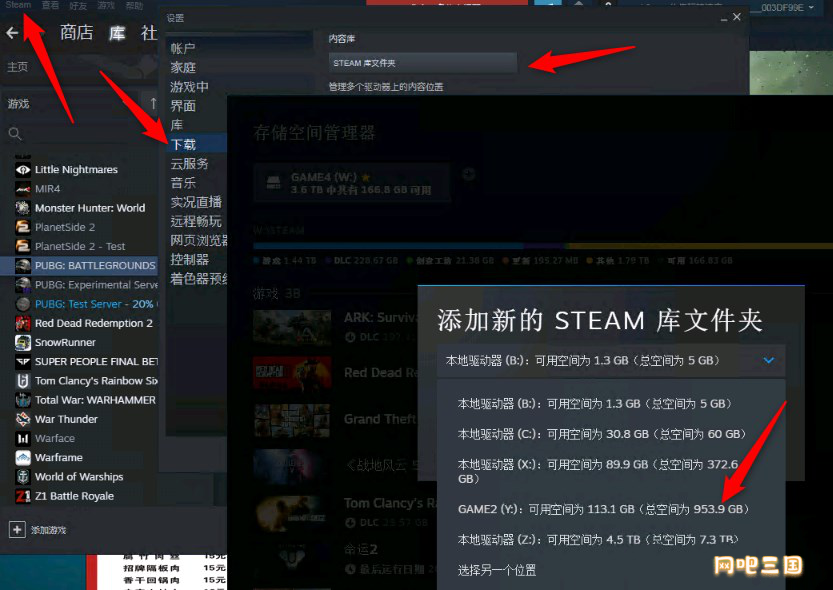Select 家庭 in settings sidebar
Viewport: 833px width, 590px height.
pyautogui.click(x=183, y=68)
